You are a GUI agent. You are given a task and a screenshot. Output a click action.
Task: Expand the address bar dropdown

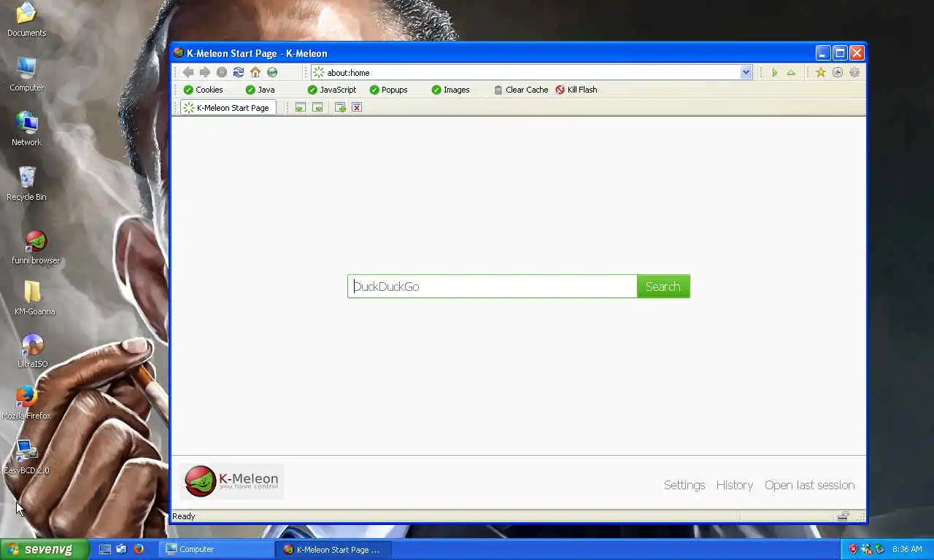click(746, 72)
